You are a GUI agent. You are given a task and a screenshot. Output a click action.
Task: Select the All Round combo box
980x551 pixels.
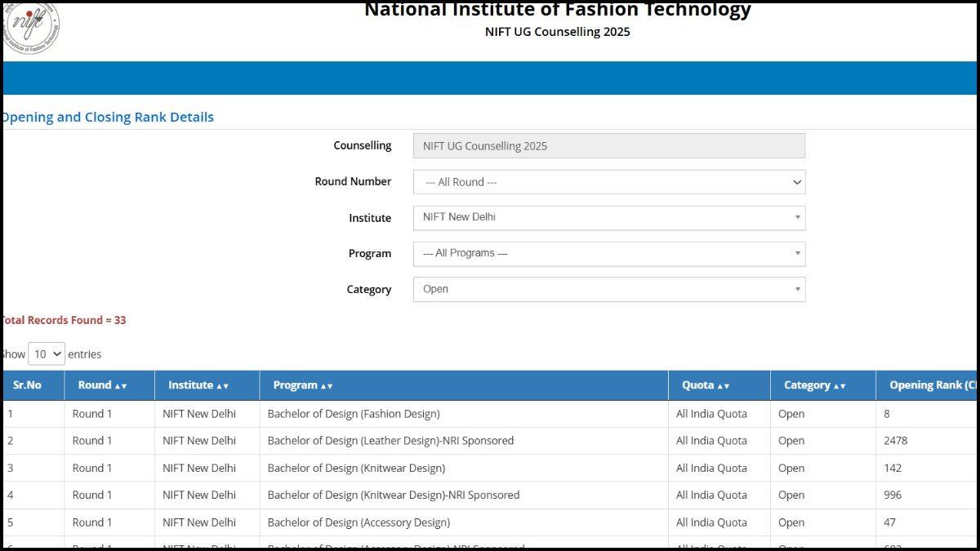608,182
